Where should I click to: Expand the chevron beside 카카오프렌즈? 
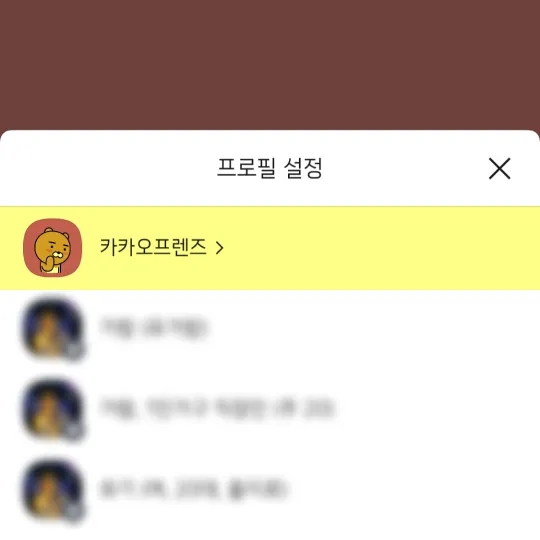(219, 248)
